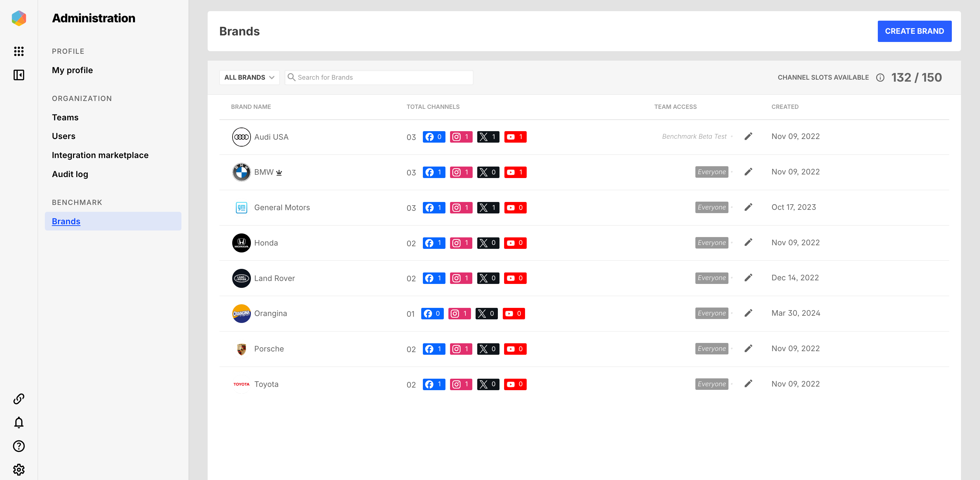Click the CREATED column header

click(x=785, y=107)
